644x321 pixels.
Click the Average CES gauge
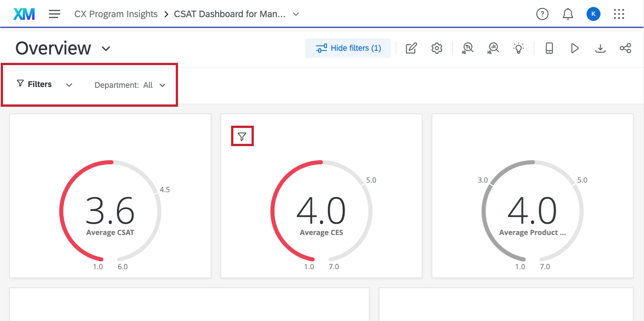point(321,211)
